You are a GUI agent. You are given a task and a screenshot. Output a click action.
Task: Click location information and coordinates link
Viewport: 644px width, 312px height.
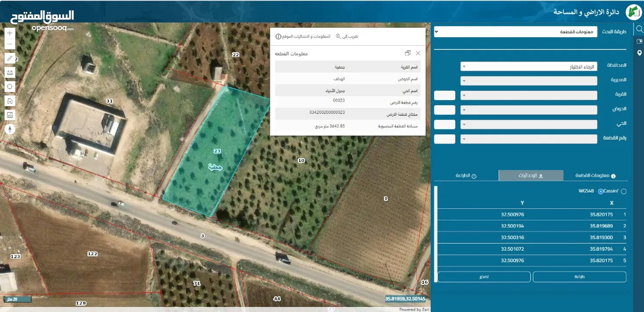click(303, 36)
